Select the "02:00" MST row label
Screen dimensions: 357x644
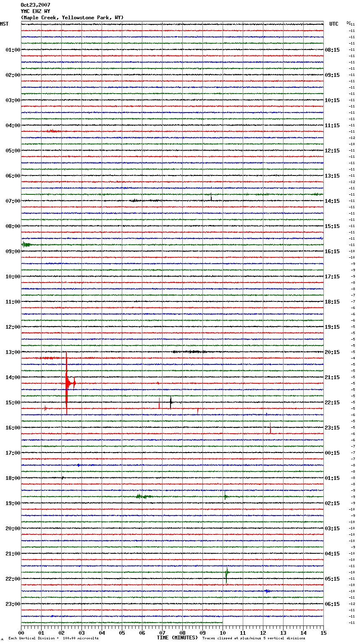pyautogui.click(x=13, y=75)
